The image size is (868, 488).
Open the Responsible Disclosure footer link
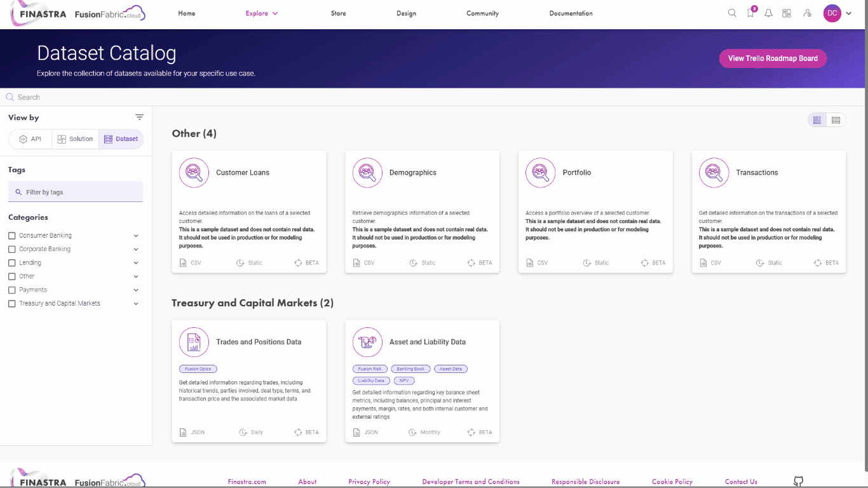pyautogui.click(x=586, y=482)
